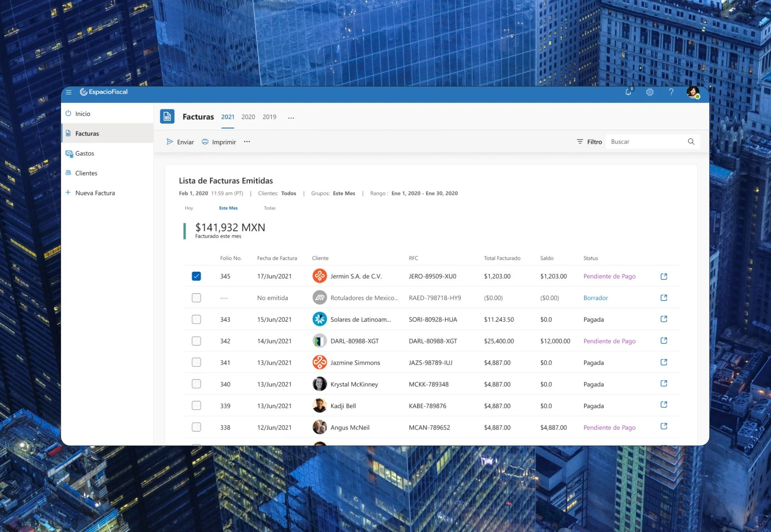This screenshot has height=532, width=771.
Task: Select invoice 343 checkbox
Action: pos(196,320)
